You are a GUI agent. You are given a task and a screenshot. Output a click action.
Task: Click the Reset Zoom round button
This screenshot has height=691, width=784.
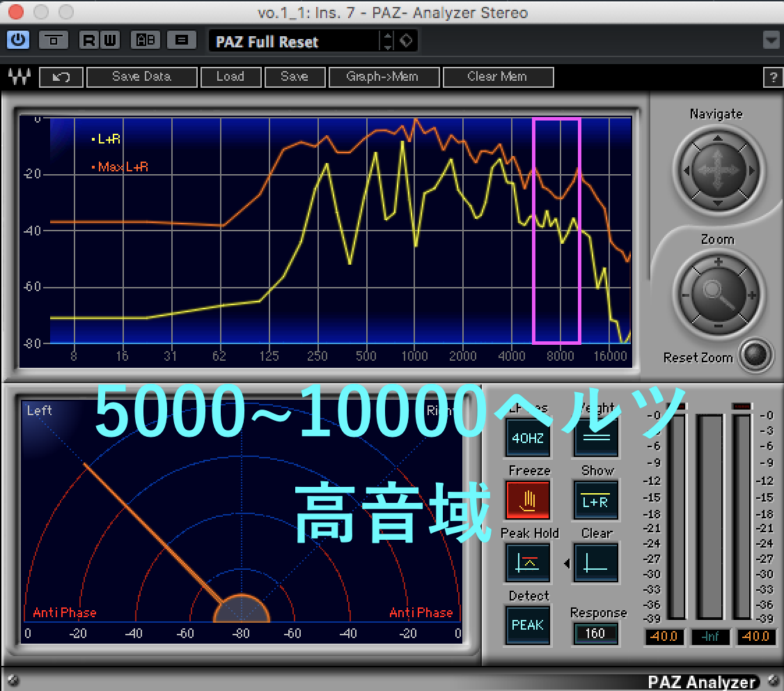click(755, 355)
